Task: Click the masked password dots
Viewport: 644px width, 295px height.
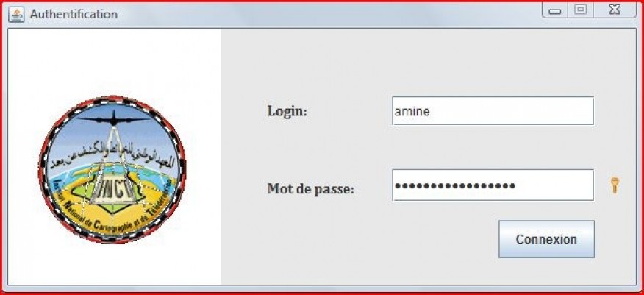Action: point(455,185)
